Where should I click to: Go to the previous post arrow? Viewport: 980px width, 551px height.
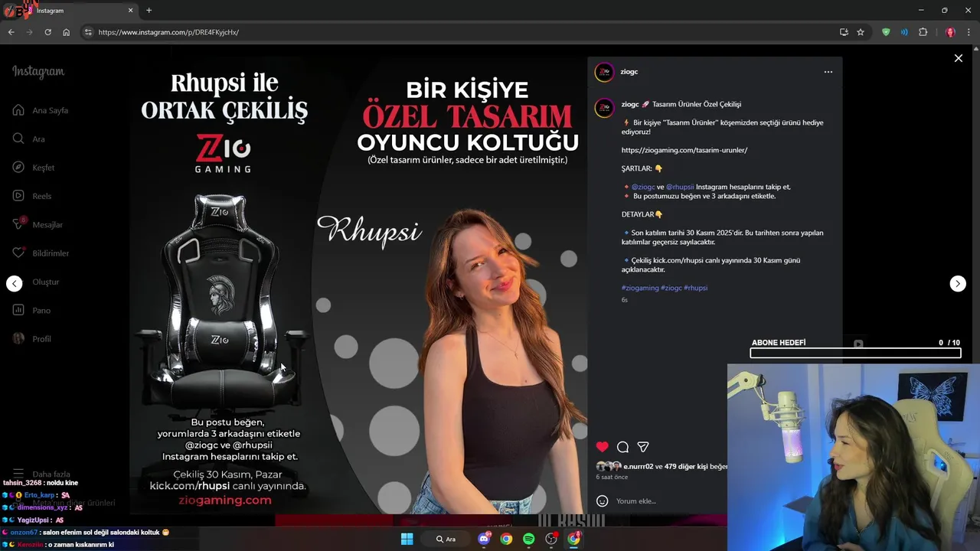[x=15, y=283]
